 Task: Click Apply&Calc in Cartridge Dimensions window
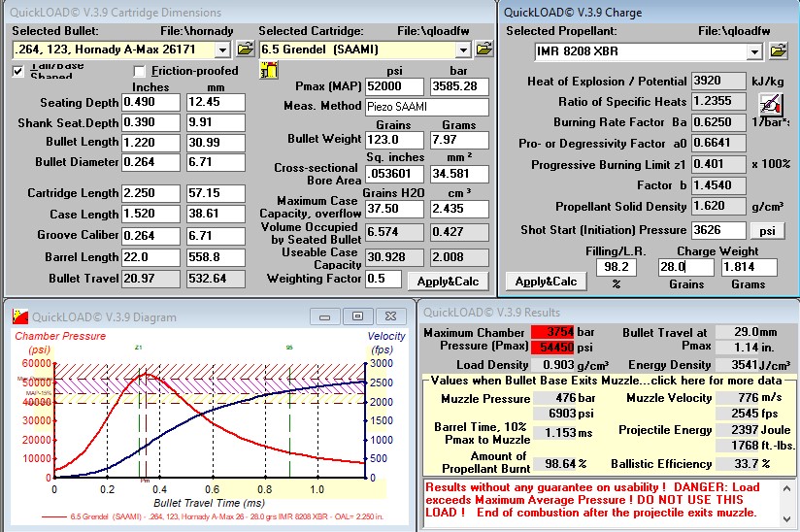[x=448, y=282]
